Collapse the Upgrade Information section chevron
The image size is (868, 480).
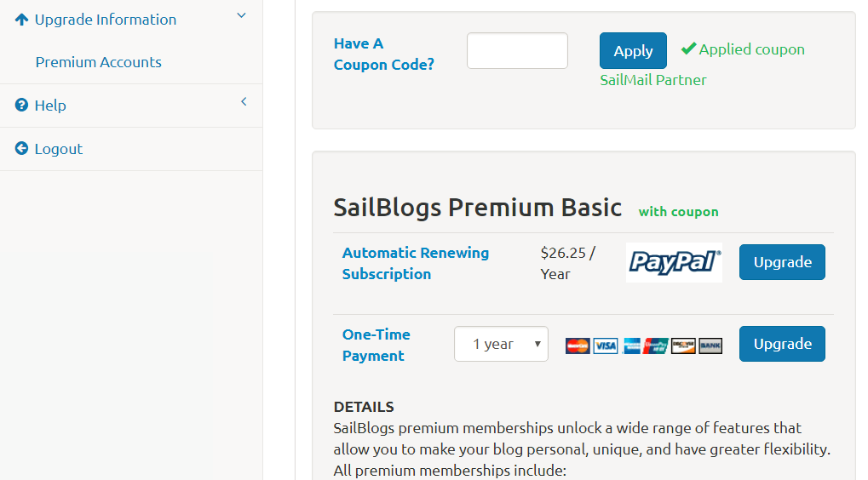click(x=241, y=15)
